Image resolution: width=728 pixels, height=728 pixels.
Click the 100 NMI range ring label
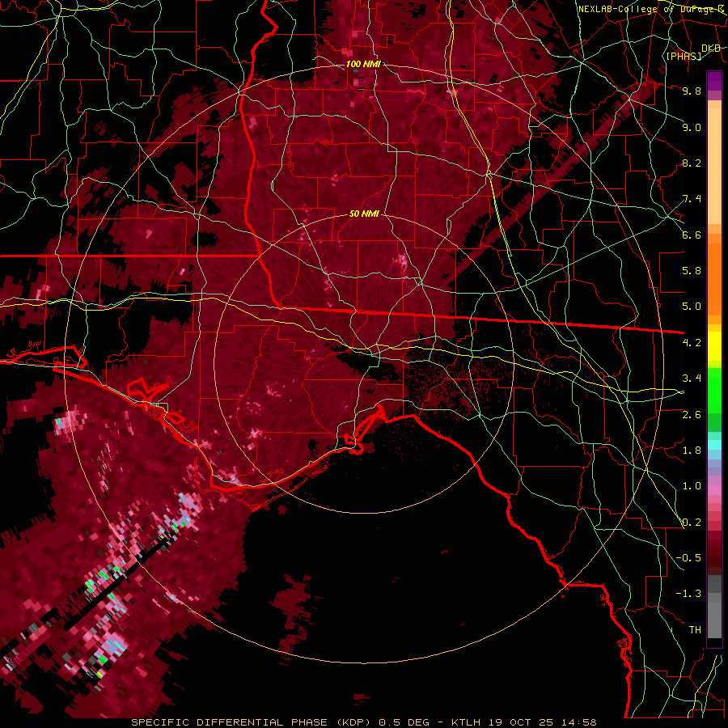pos(363,64)
